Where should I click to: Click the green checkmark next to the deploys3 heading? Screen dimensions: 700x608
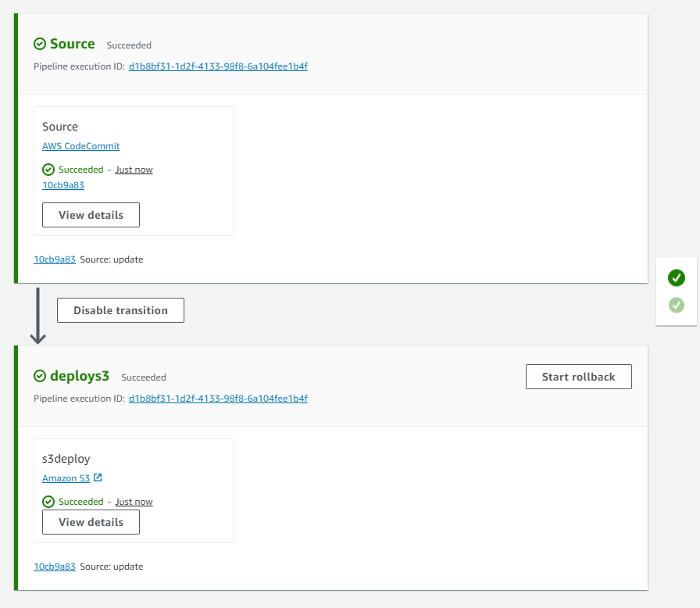[x=38, y=376]
